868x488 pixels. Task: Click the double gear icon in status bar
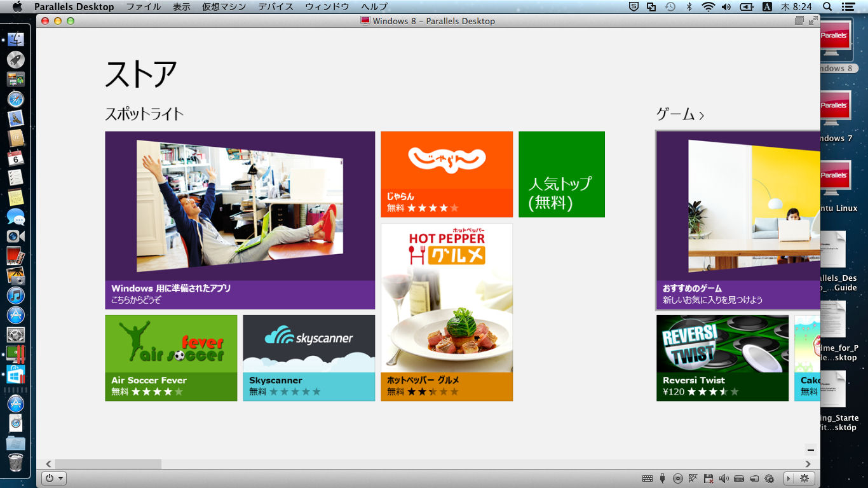point(770,478)
